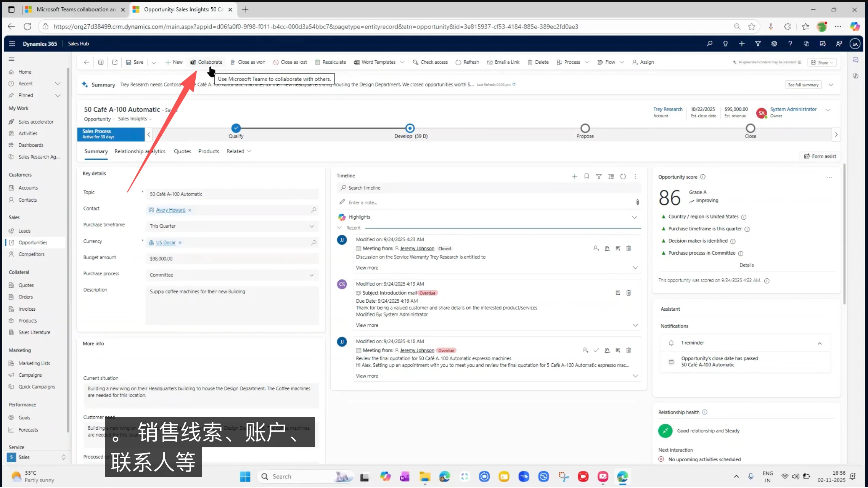Click the Search timeline field
The height and width of the screenshot is (488, 868).
[489, 188]
